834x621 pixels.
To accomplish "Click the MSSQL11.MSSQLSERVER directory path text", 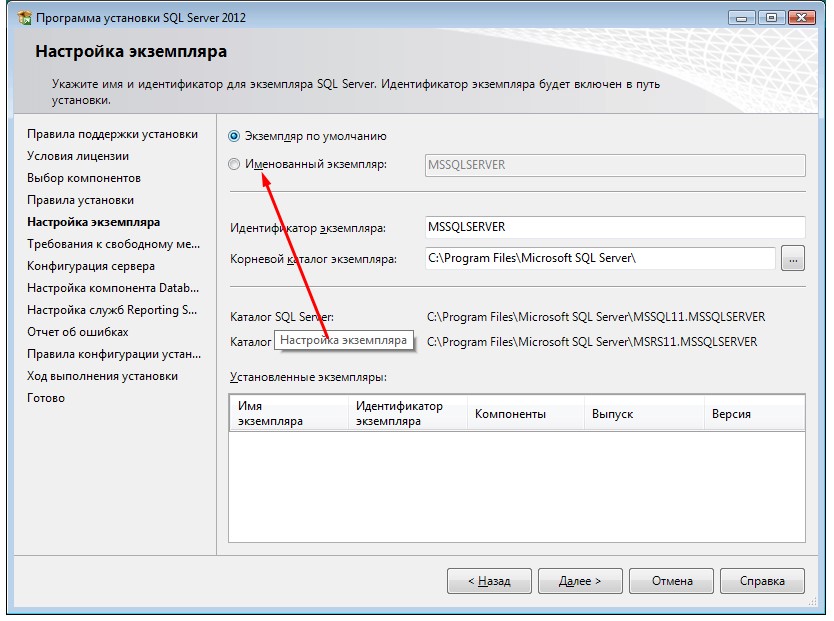I will coord(596,317).
